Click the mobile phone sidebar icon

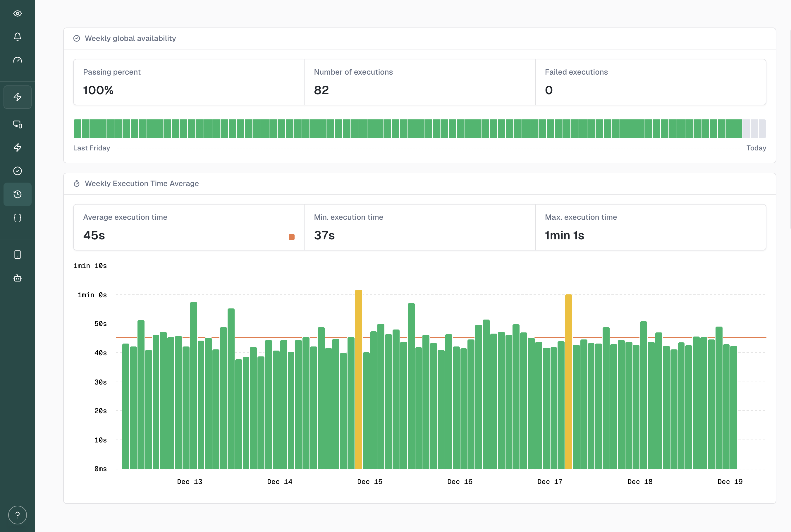[17, 255]
